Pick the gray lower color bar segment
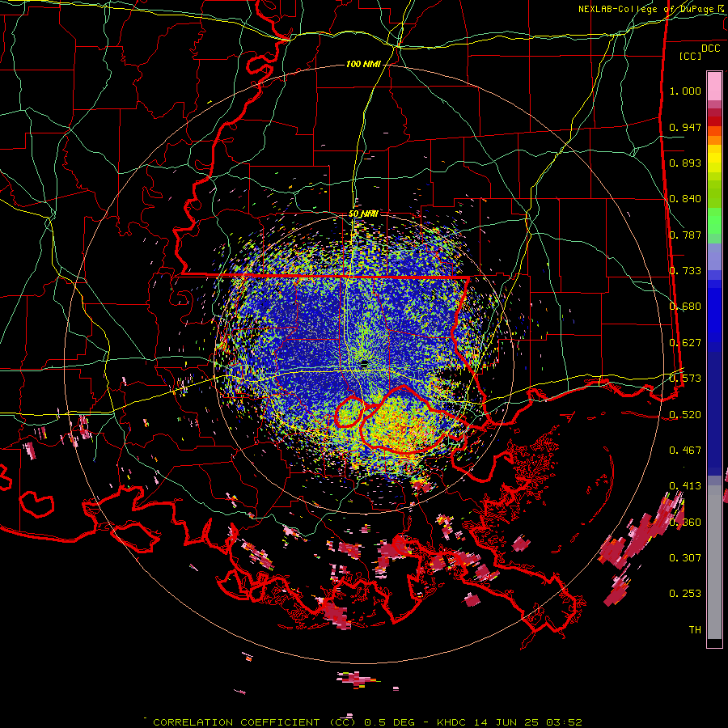This screenshot has height=728, width=728. click(714, 562)
